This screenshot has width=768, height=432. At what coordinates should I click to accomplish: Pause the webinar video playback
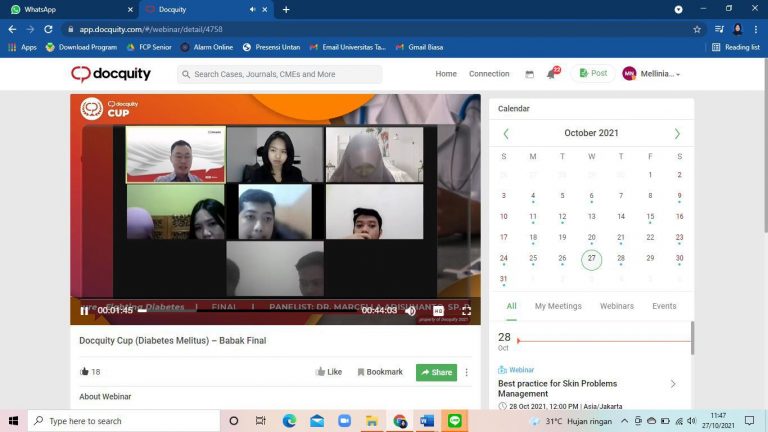coord(84,311)
